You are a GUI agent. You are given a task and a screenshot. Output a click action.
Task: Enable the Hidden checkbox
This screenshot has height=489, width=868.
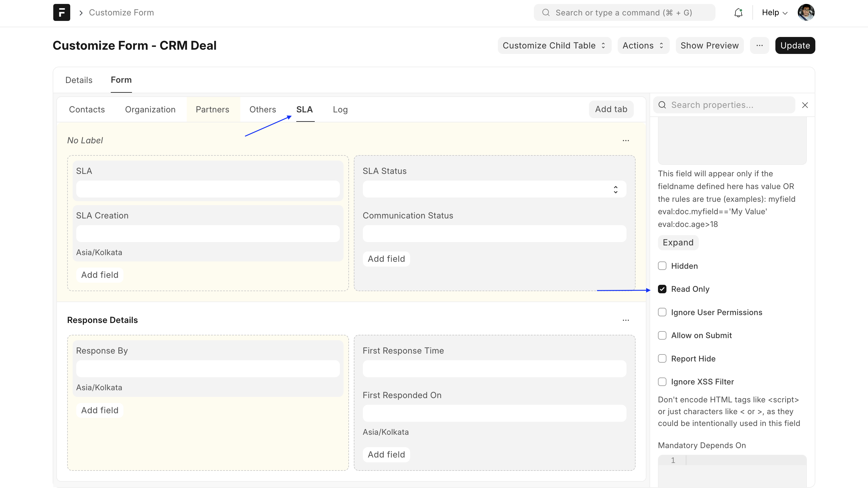pos(662,266)
